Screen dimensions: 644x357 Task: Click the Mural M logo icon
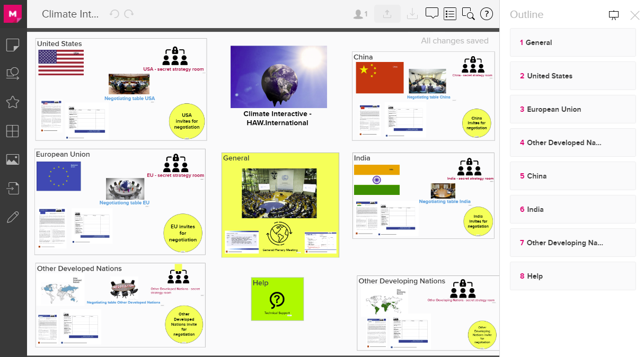tap(13, 13)
